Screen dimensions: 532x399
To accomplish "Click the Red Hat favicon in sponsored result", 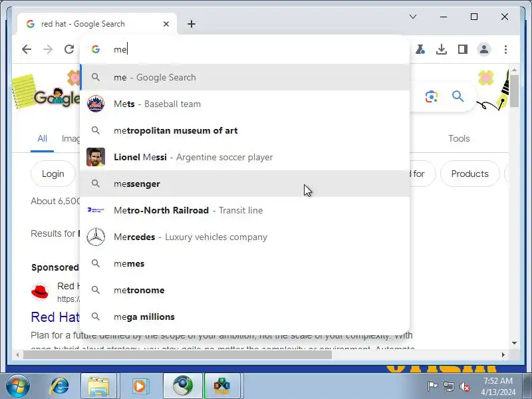I will click(40, 292).
